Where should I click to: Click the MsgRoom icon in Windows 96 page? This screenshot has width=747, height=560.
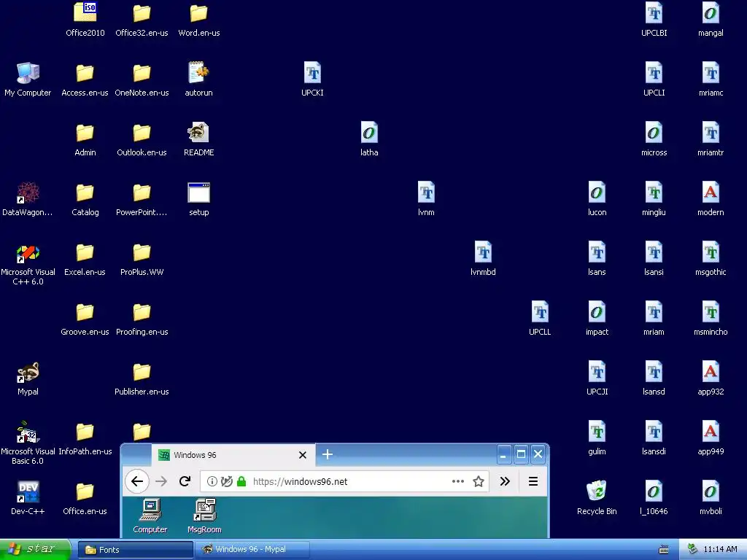click(204, 516)
